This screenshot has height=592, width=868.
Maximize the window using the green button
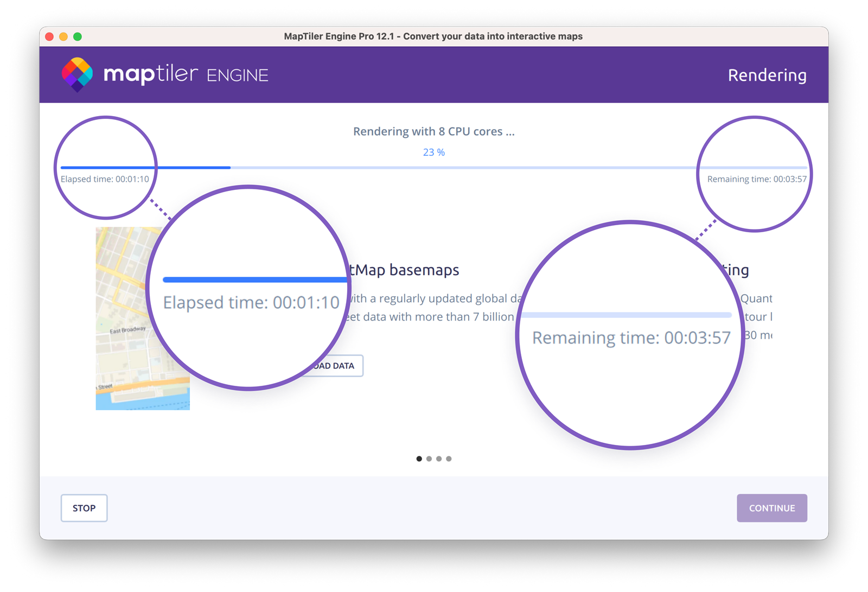point(78,36)
